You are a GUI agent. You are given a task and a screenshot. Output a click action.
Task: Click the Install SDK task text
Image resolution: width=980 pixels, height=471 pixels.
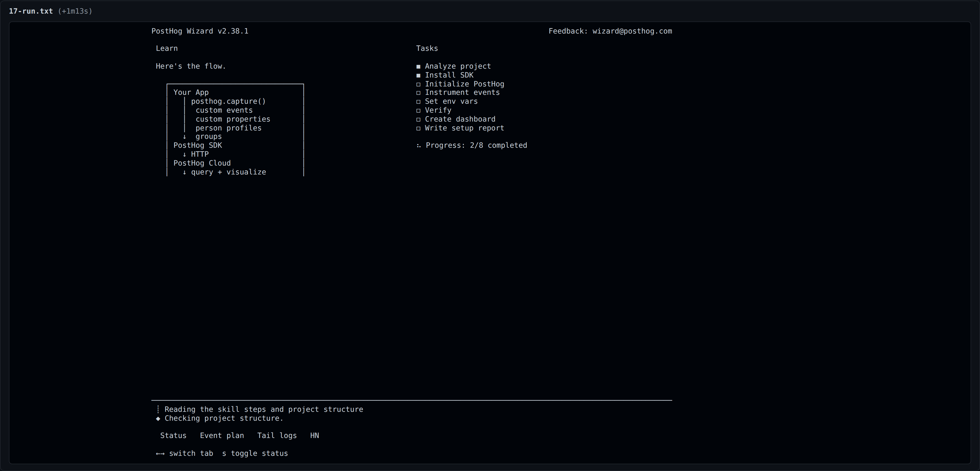(449, 75)
